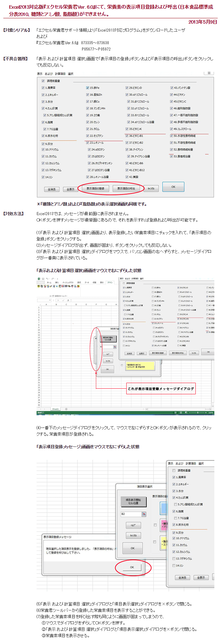Screen dimensions: 221x644
Task: Click the X close icon of the top 表示および計算項目選択 dialog
Action: pyautogui.click(x=209, y=73)
